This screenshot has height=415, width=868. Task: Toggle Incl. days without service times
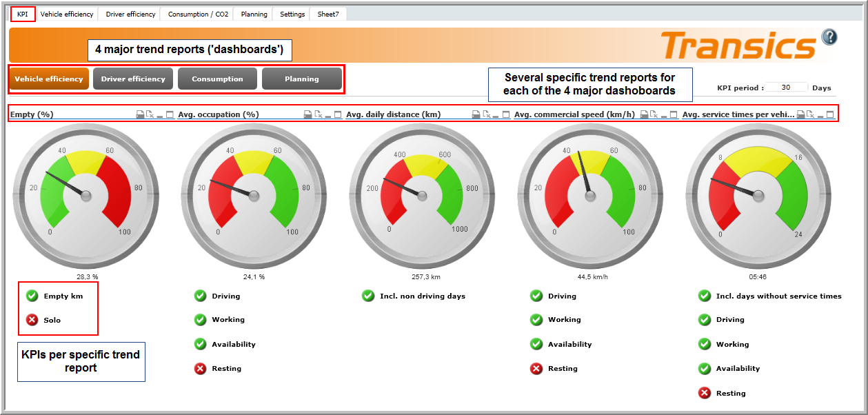point(705,296)
